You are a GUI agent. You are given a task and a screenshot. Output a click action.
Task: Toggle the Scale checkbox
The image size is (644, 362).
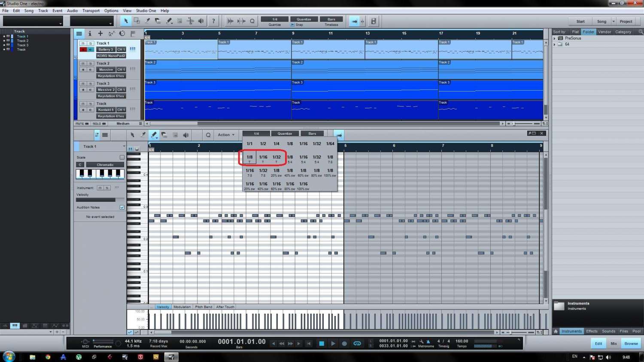click(x=122, y=158)
